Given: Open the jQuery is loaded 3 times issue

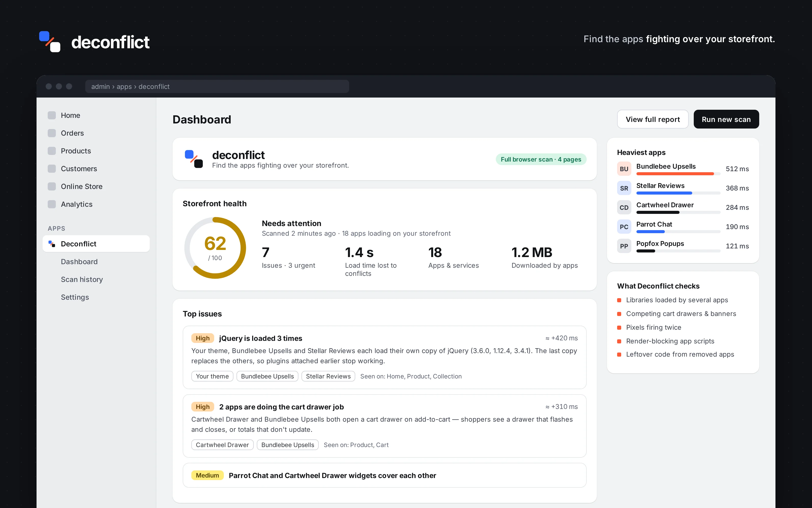Looking at the screenshot, I should click(384, 357).
